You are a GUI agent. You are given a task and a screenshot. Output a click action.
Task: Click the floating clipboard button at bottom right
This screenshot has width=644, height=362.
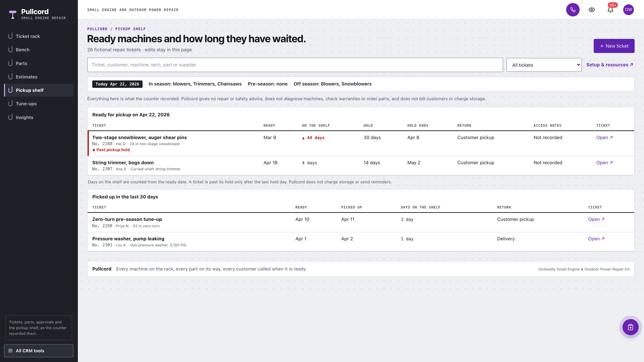tap(631, 327)
